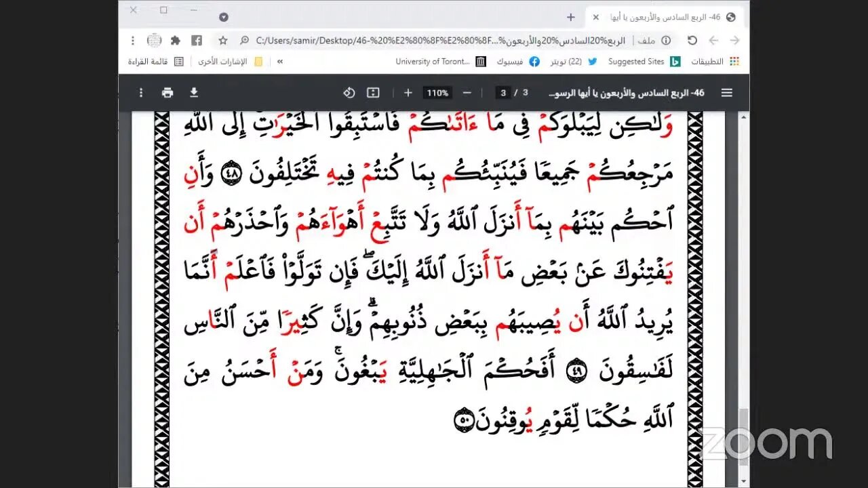This screenshot has width=868, height=488.
Task: Click the fit to page button
Action: pyautogui.click(x=373, y=93)
